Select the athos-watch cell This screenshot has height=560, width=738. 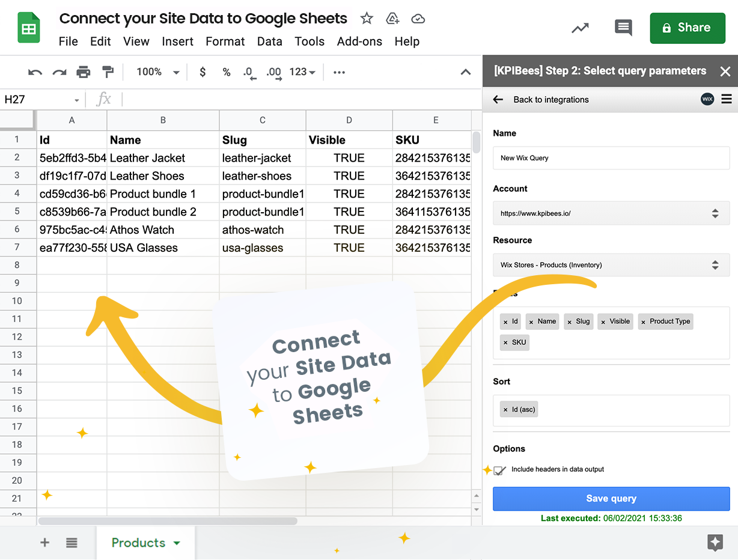(x=263, y=230)
